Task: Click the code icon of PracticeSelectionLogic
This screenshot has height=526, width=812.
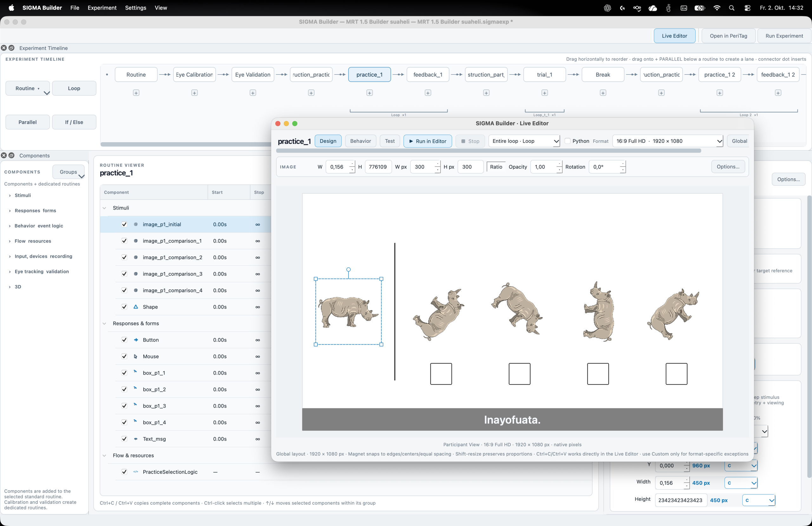Action: pyautogui.click(x=136, y=472)
